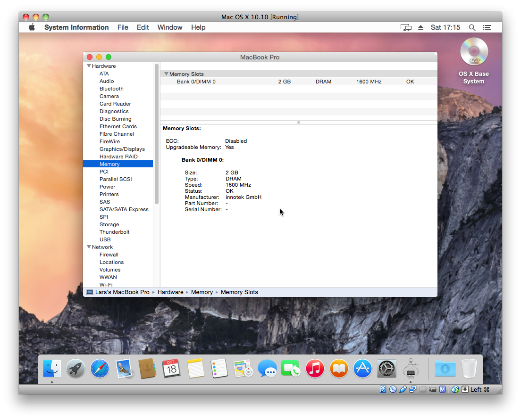521x420 pixels.
Task: Open App Store icon in Dock
Action: coord(362,369)
